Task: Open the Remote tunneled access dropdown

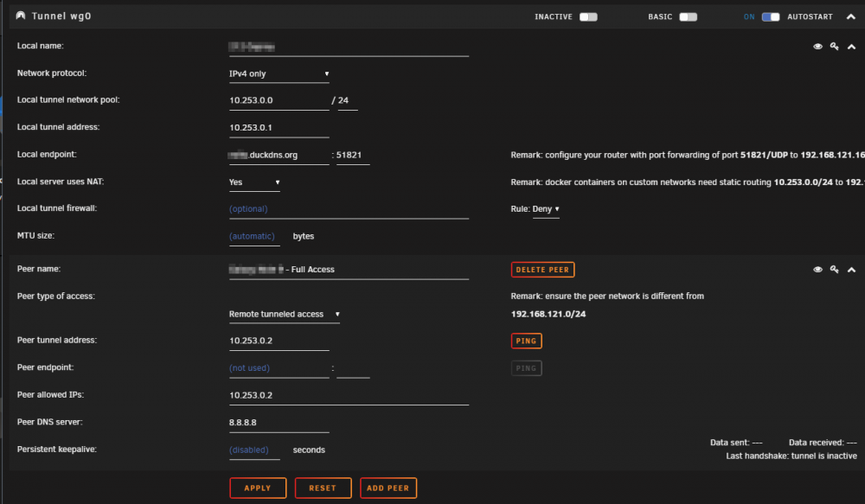Action: 284,315
